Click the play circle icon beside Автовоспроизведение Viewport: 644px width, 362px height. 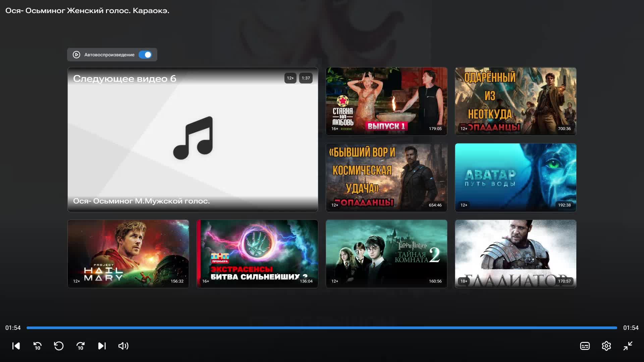76,55
